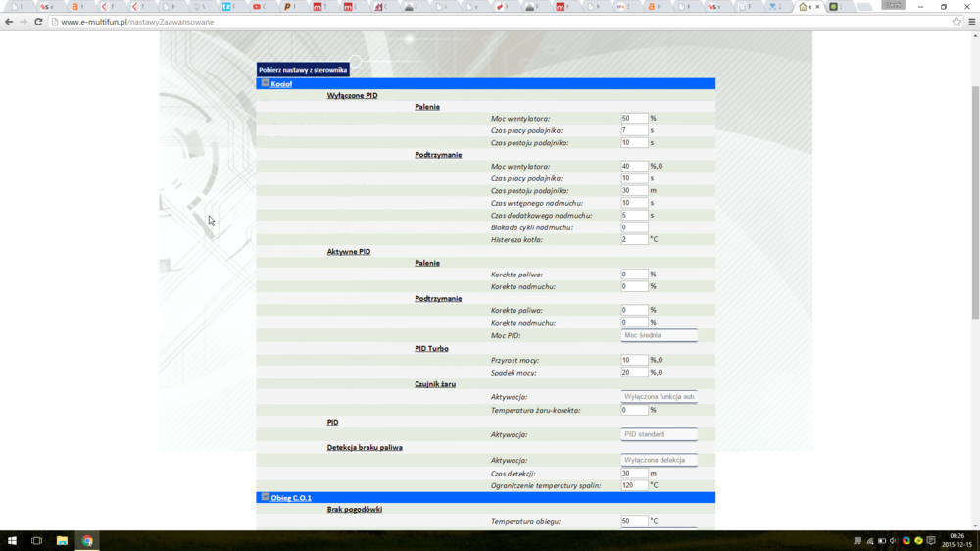Viewport: 980px width, 551px height.
Task: Switch to the first browser tab
Action: (x=17, y=7)
